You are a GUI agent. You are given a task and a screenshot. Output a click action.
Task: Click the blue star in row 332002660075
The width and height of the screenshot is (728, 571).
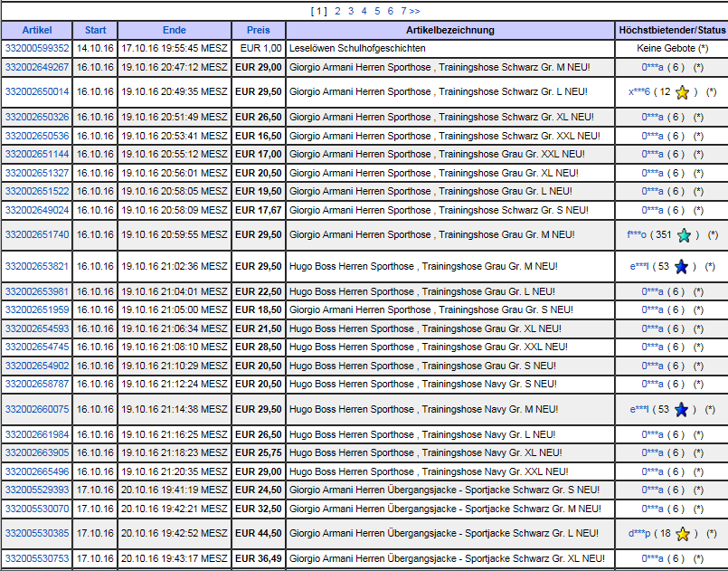coord(681,410)
